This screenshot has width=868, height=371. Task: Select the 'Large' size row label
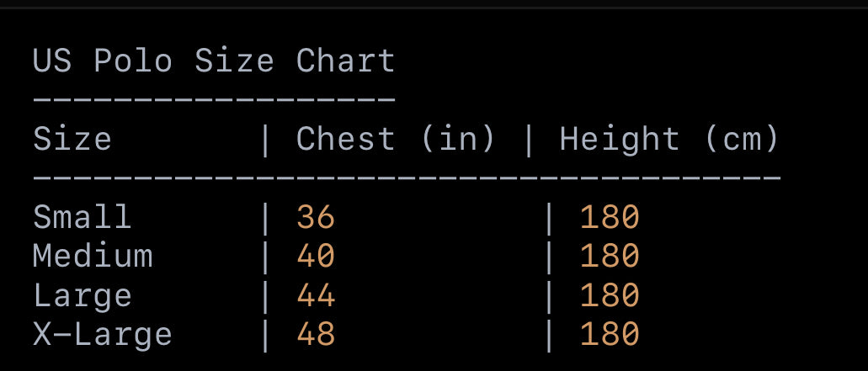[83, 295]
